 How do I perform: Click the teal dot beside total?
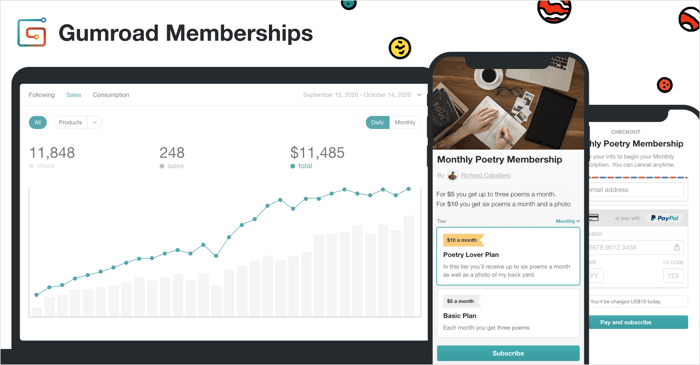(293, 166)
